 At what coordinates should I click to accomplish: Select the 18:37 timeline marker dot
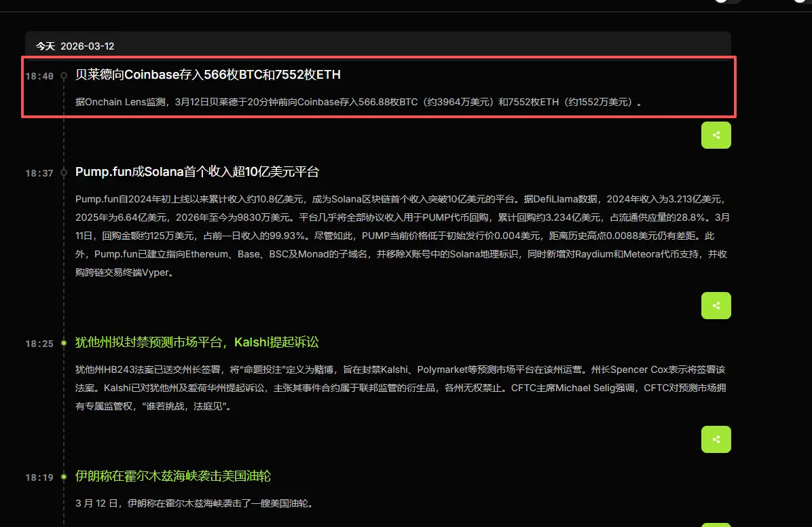point(64,172)
